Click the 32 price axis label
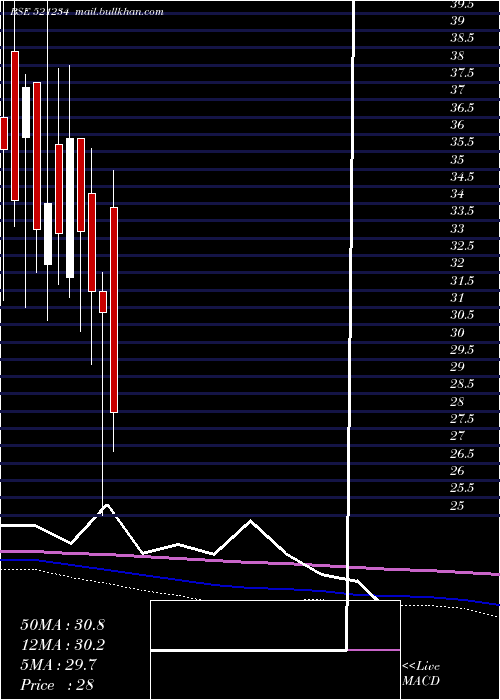 click(458, 262)
